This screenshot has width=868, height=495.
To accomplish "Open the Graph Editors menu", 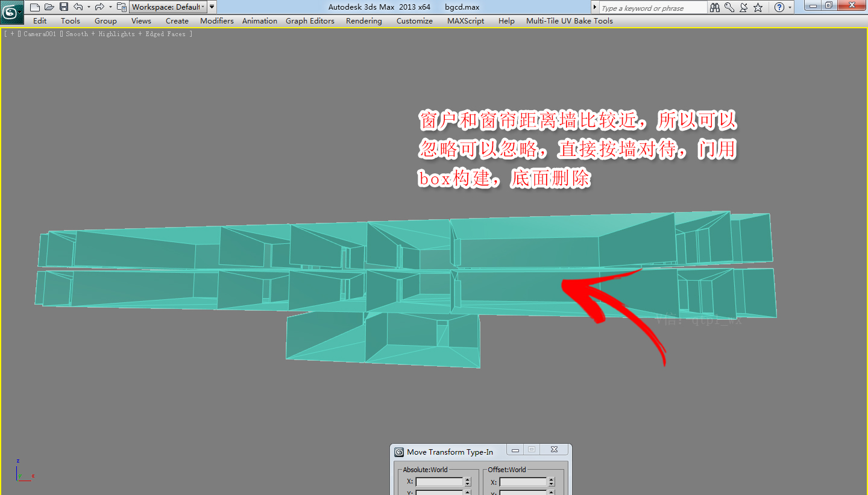I will click(x=310, y=20).
